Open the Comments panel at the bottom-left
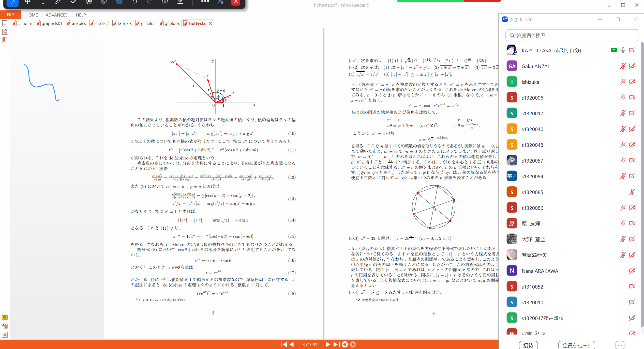 pyautogui.click(x=5, y=318)
